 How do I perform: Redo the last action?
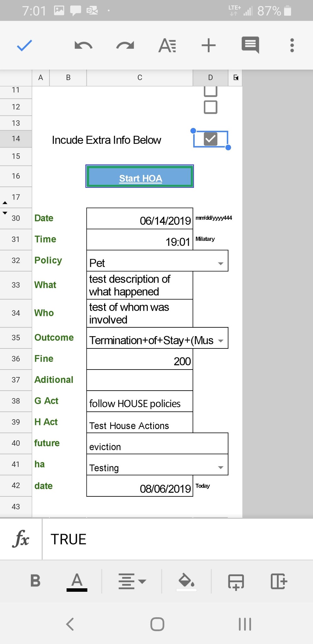pos(125,46)
